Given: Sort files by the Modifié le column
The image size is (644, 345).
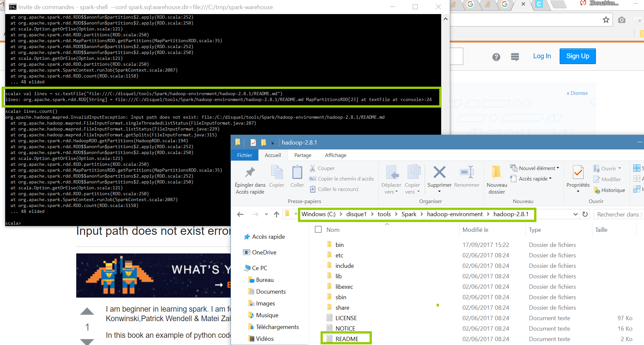Looking at the screenshot, I should click(475, 230).
